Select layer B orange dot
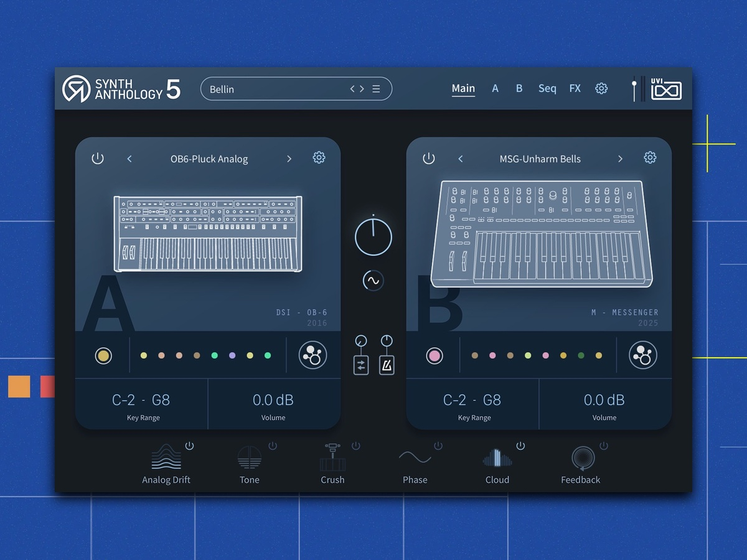The height and width of the screenshot is (560, 747). (x=563, y=356)
